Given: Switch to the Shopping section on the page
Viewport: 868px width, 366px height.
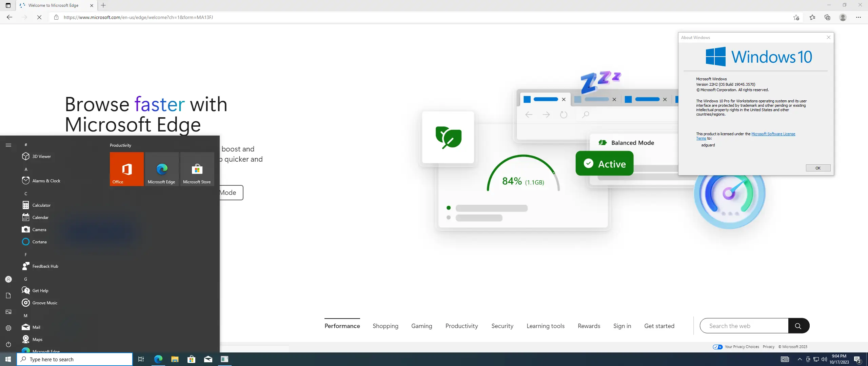Looking at the screenshot, I should coord(385,326).
